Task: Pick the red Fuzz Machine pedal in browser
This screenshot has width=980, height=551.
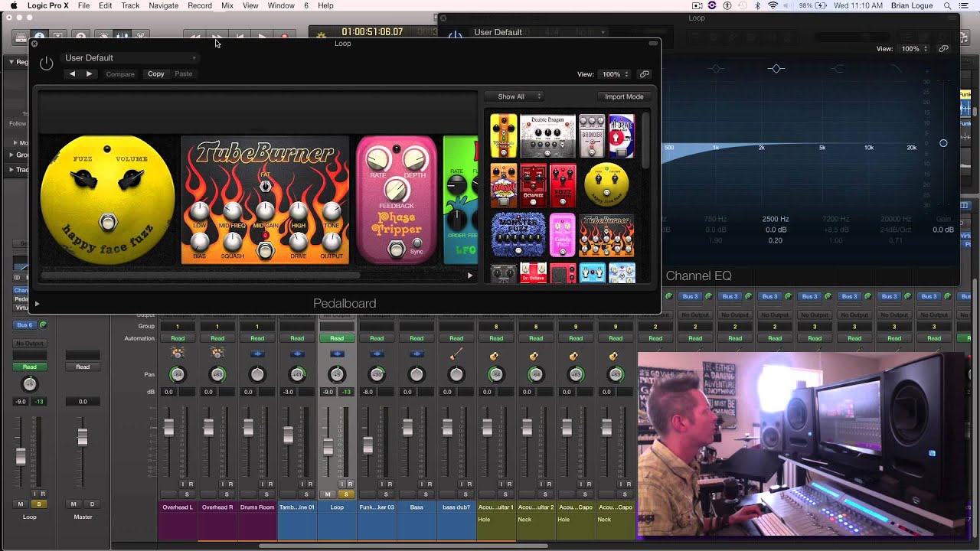Action: 562,185
